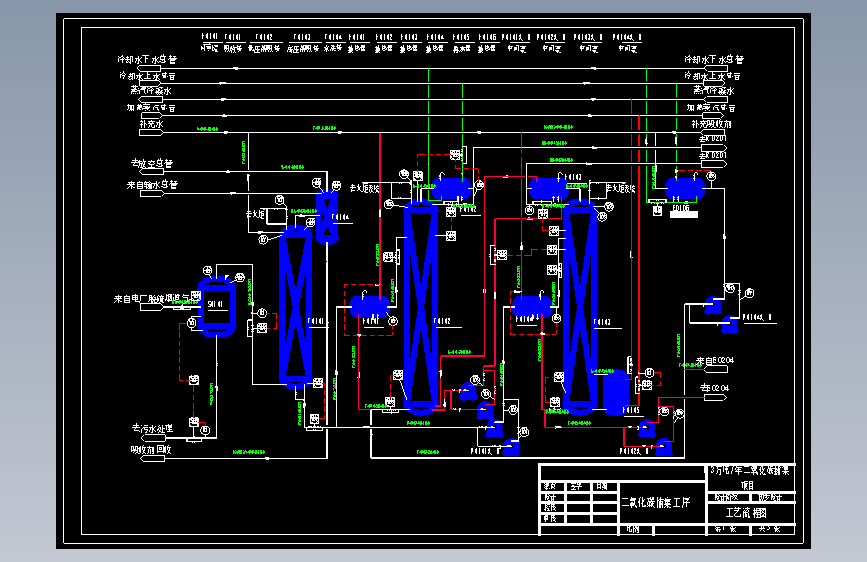Click the 去放空总管 label text
Screen dimensions: 867x562
[152, 163]
